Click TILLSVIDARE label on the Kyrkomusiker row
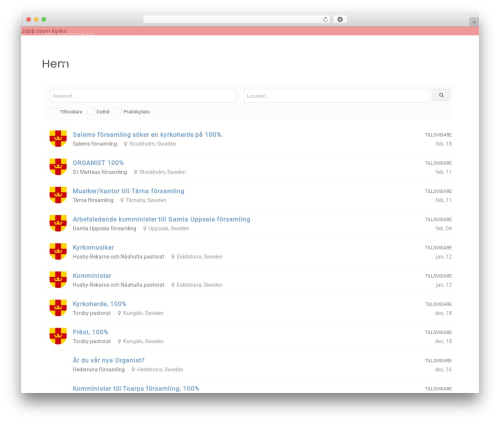500x423 pixels. [x=438, y=248]
